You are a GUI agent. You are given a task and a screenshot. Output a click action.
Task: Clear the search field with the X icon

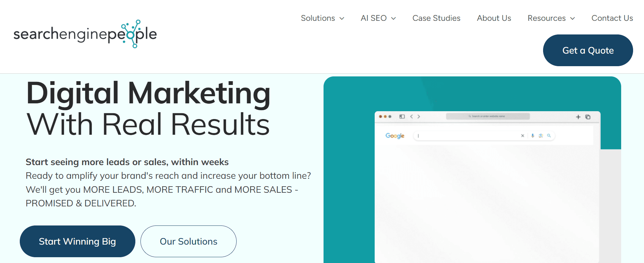[523, 136]
